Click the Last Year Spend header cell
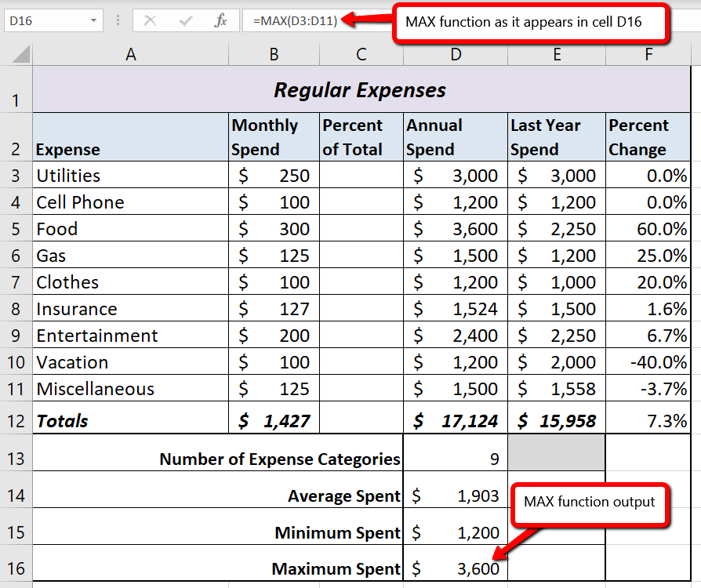 (557, 137)
